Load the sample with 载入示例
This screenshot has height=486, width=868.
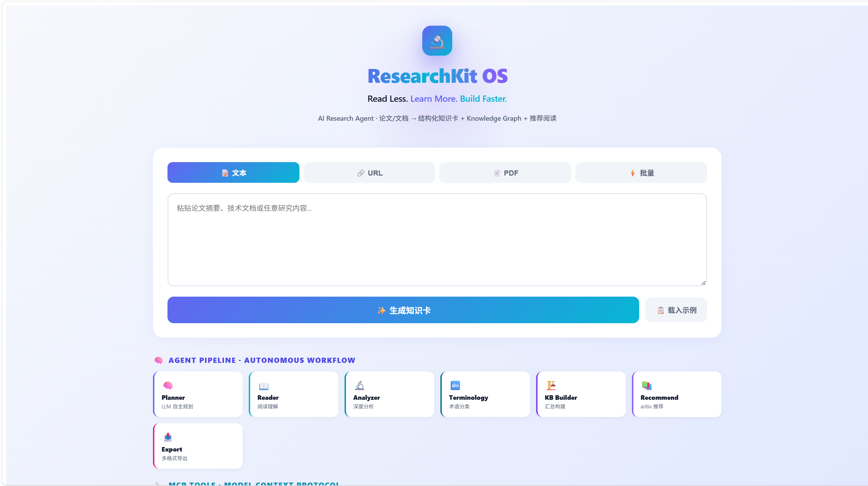tap(676, 310)
